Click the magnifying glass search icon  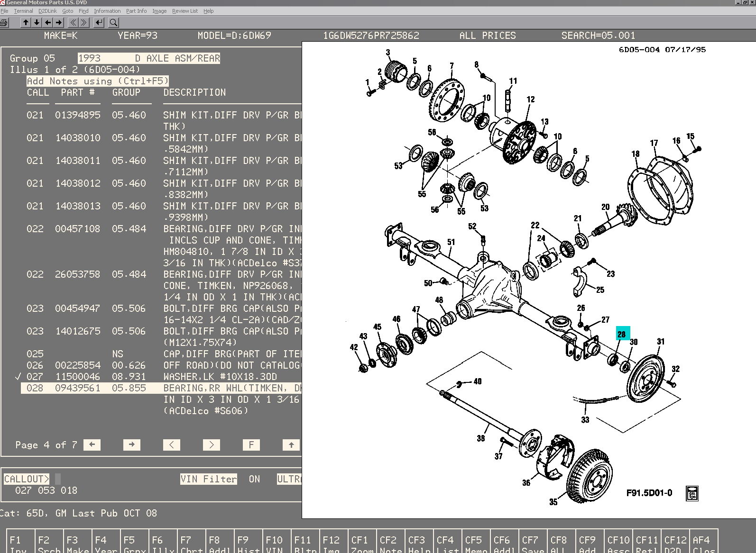coord(113,22)
